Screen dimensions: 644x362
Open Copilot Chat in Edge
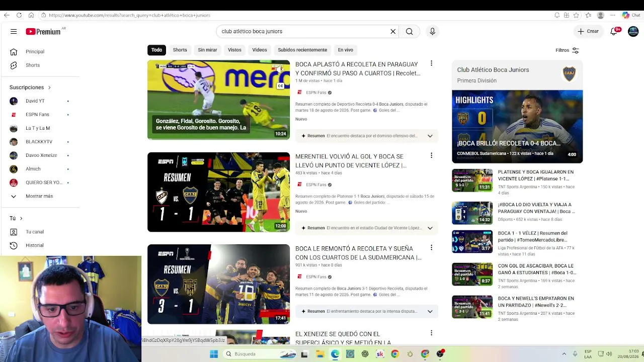tap(631, 15)
